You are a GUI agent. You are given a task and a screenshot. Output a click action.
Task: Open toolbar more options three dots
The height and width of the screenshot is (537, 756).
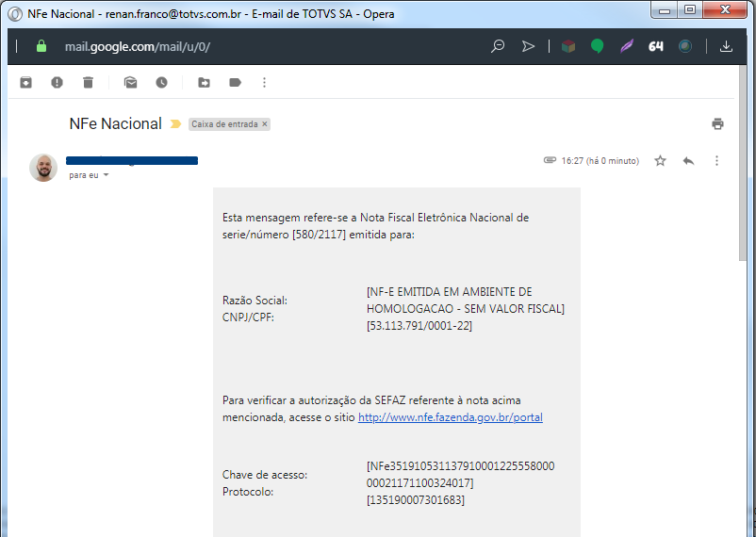[x=264, y=82]
